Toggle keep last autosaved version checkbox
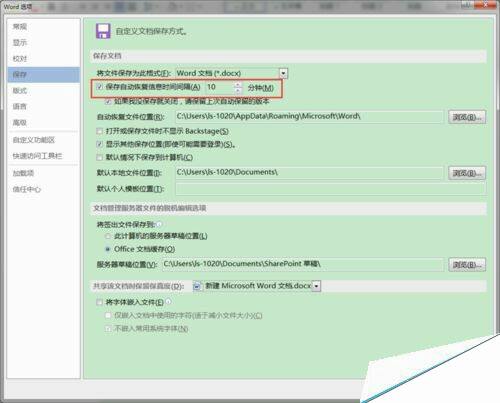This screenshot has height=403, width=500. (108, 101)
